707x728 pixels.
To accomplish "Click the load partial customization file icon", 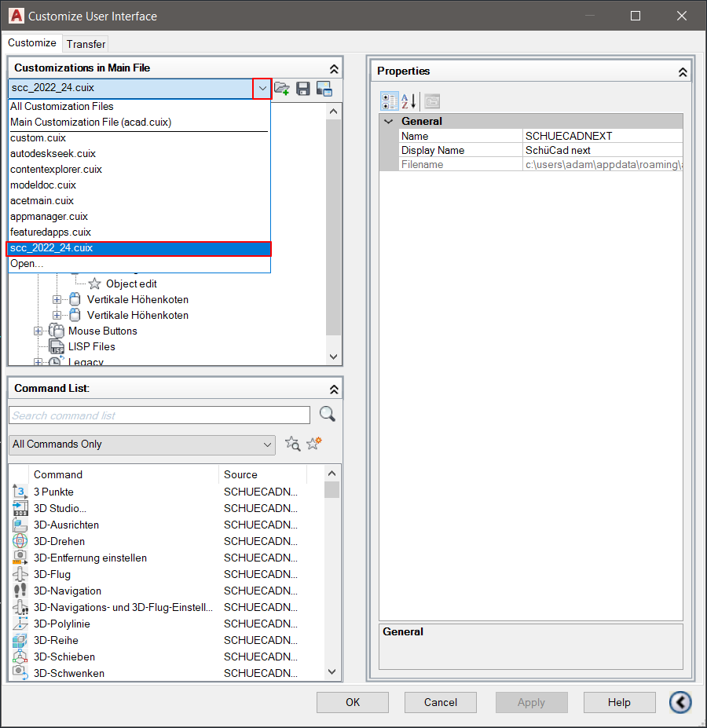I will (282, 89).
